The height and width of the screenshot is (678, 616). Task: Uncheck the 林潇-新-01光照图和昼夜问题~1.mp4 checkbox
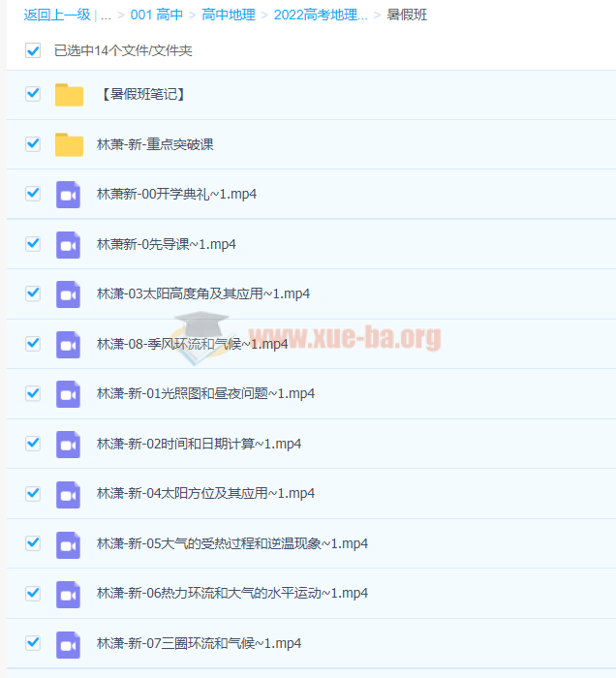click(33, 393)
